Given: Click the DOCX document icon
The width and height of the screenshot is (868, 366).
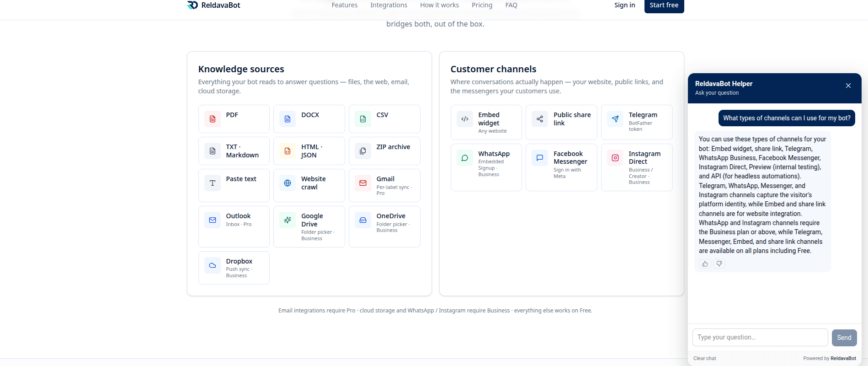Looking at the screenshot, I should [288, 119].
